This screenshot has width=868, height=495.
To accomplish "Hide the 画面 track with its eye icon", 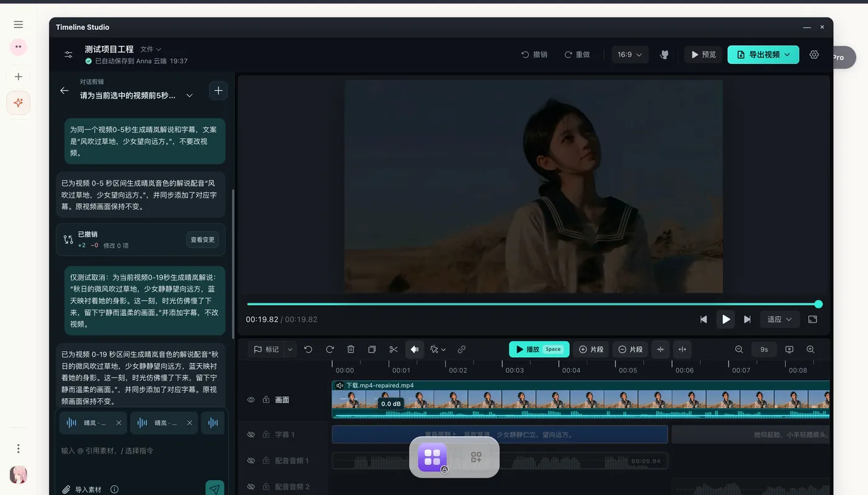I will pyautogui.click(x=251, y=400).
